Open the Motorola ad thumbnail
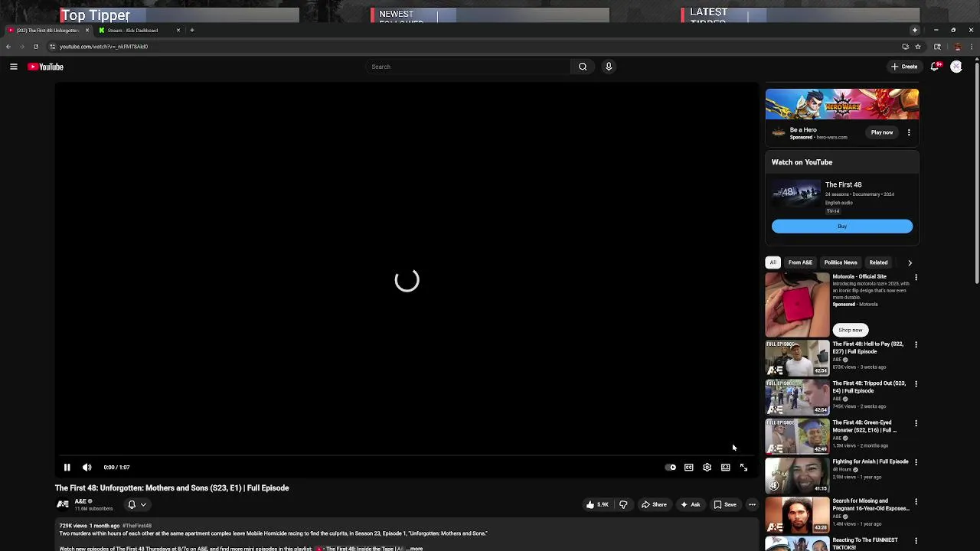Viewport: 980px width, 551px height. pyautogui.click(x=797, y=305)
